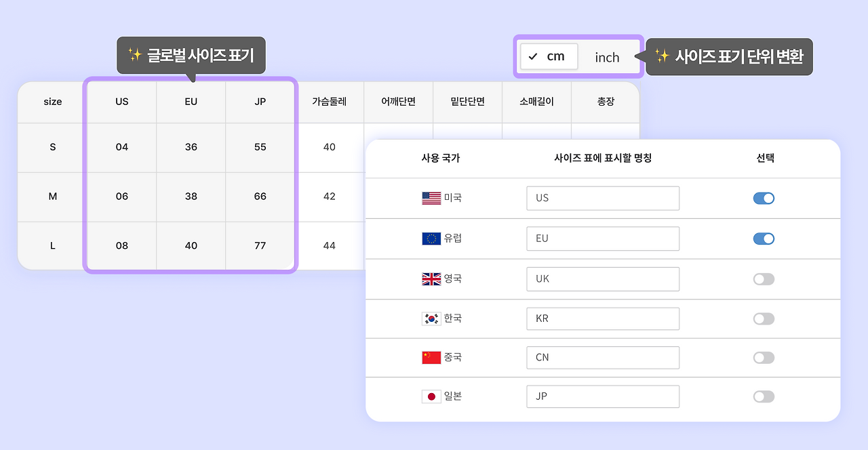Click the 글로벌 사이즈 표기 tooltip badge

[x=190, y=56]
